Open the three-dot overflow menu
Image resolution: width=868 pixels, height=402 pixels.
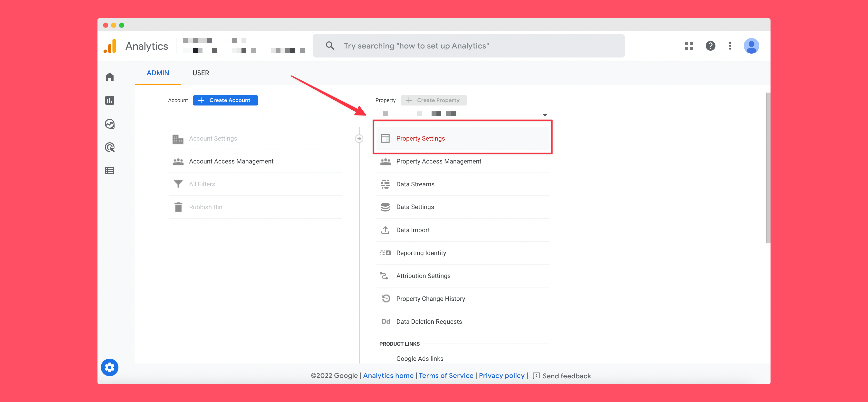(730, 46)
